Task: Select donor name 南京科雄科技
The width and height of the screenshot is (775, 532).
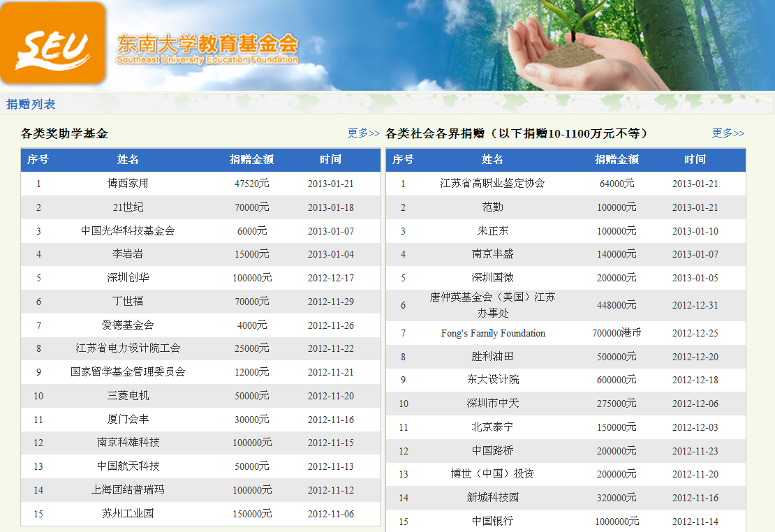Action: tap(128, 443)
